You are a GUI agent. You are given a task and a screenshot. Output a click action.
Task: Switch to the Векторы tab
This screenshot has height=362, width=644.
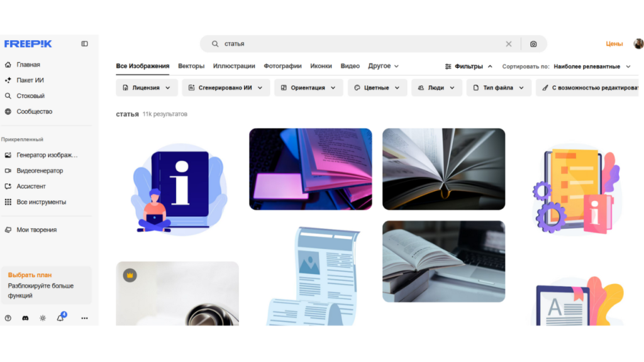191,66
